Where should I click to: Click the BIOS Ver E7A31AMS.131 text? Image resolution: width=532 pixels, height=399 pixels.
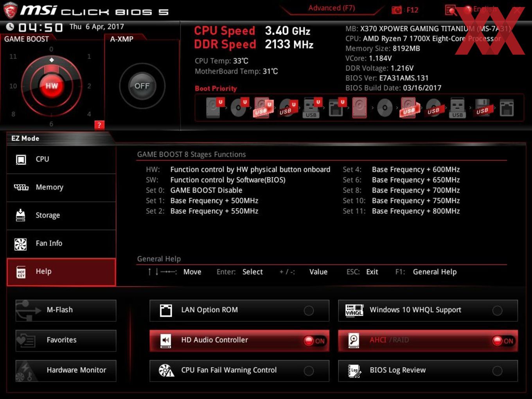(387, 78)
